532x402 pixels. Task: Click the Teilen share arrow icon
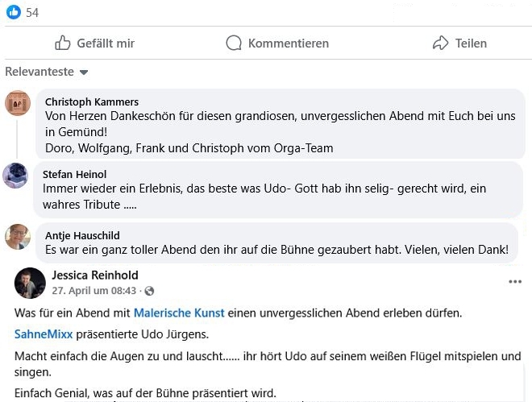(x=440, y=43)
